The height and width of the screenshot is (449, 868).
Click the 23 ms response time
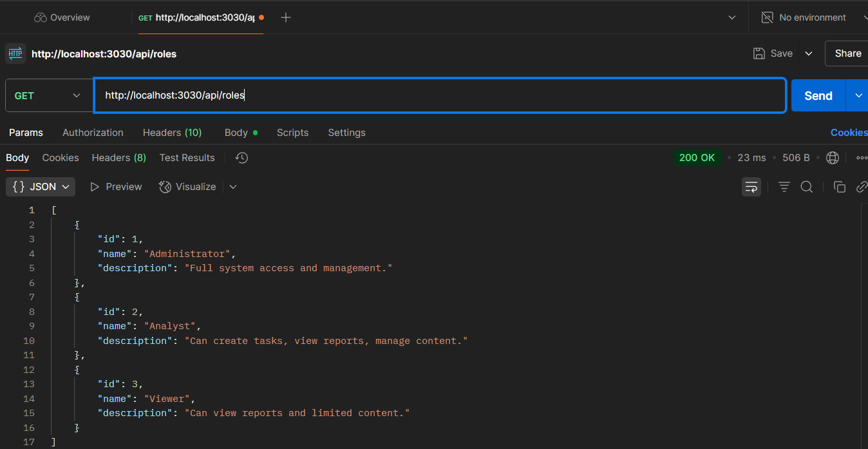click(x=751, y=157)
